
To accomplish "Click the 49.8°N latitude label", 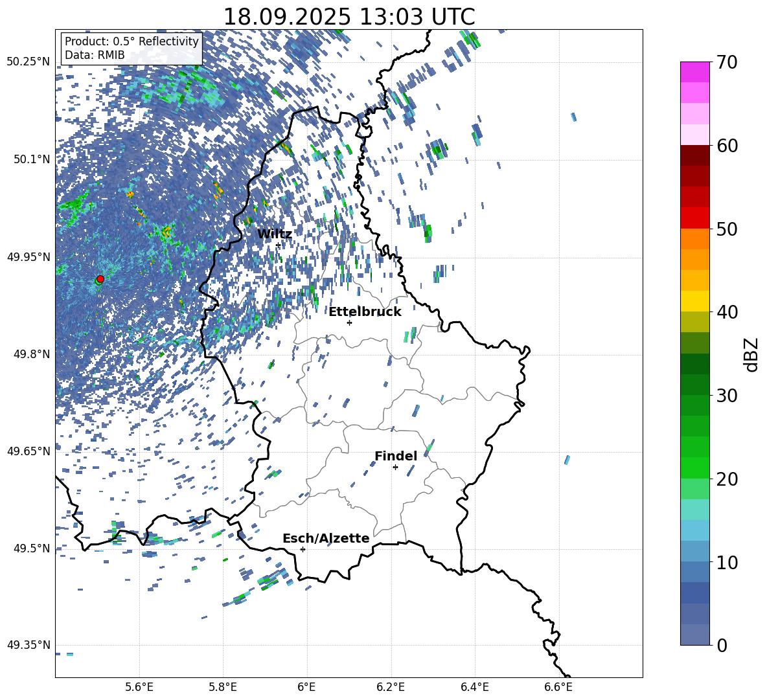I will (32, 354).
